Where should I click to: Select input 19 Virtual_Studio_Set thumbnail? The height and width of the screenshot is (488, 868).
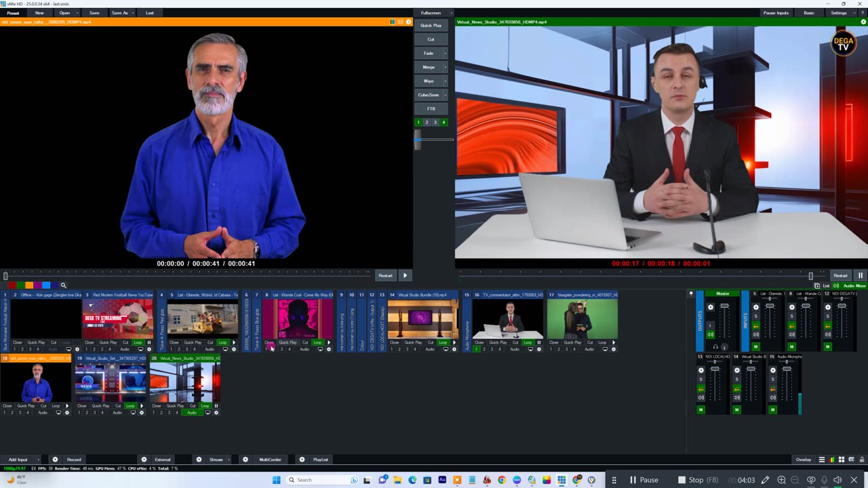111,382
